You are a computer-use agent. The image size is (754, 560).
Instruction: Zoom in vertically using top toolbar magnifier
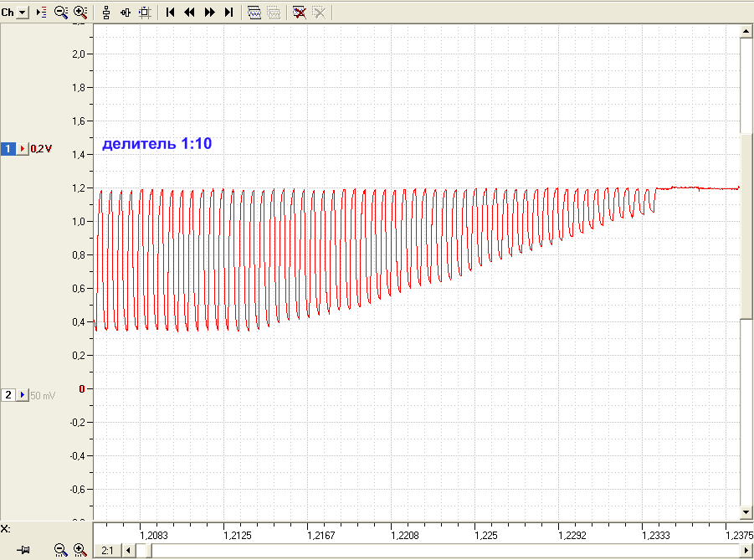(80, 13)
